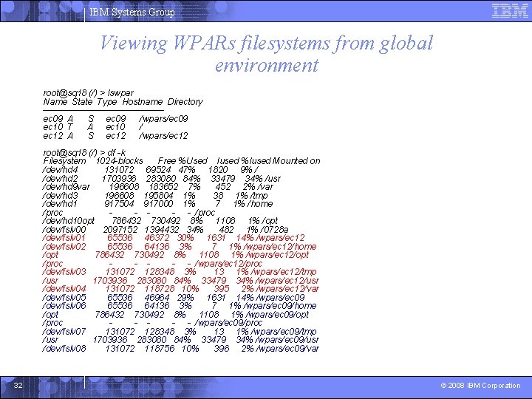This screenshot has height=399, width=532.
Task: Click the mount point "/0728a"
Action: tap(273, 229)
